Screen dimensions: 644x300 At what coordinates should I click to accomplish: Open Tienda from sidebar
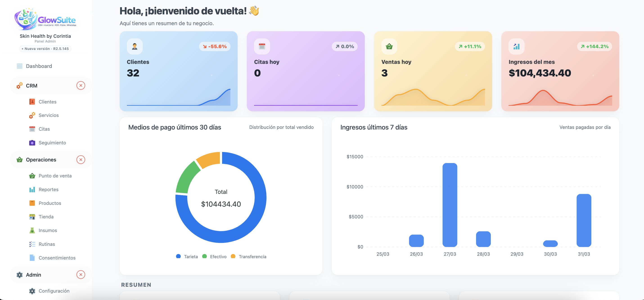pos(46,217)
